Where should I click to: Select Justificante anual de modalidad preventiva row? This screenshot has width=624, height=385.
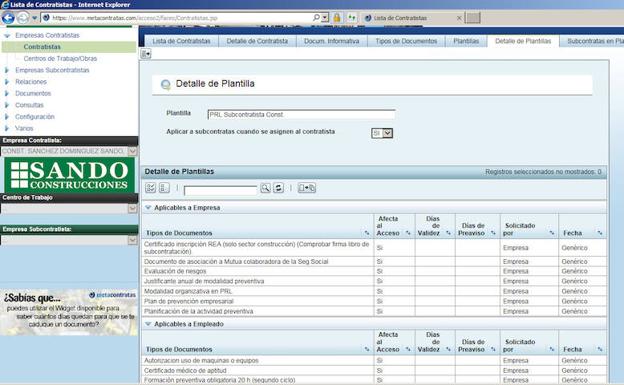coord(374,281)
